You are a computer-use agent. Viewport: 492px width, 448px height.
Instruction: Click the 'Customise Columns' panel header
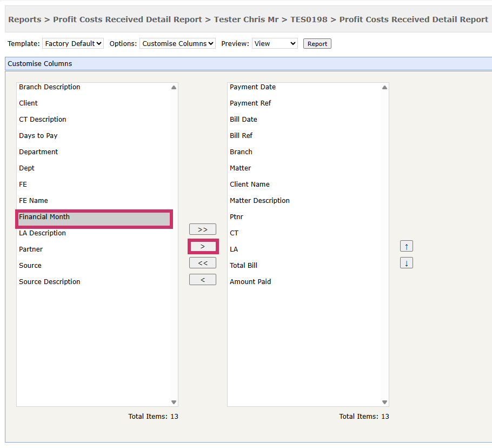(249, 64)
